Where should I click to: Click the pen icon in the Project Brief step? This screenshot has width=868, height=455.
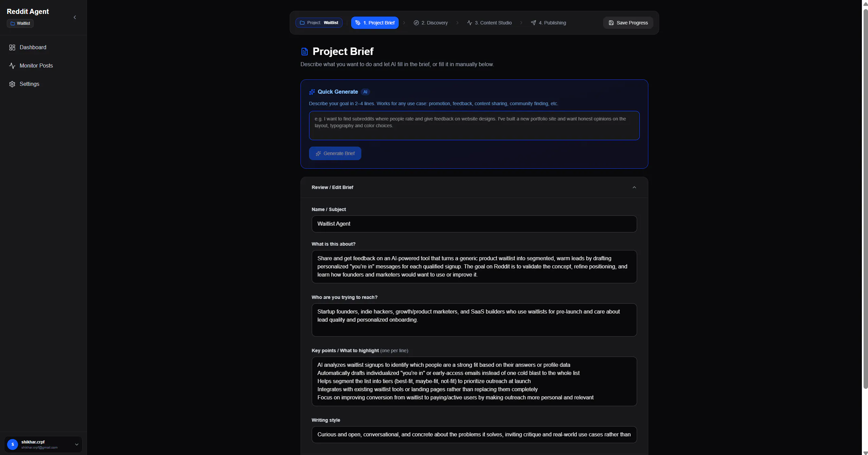pyautogui.click(x=358, y=23)
